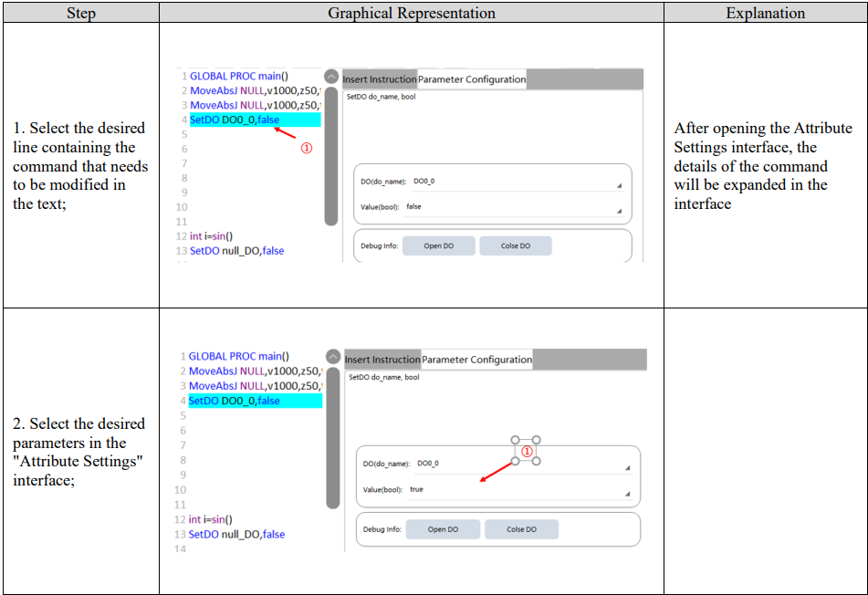Open Insert Instruction tab in step 1 screenshot
The height and width of the screenshot is (595, 868).
pos(379,79)
